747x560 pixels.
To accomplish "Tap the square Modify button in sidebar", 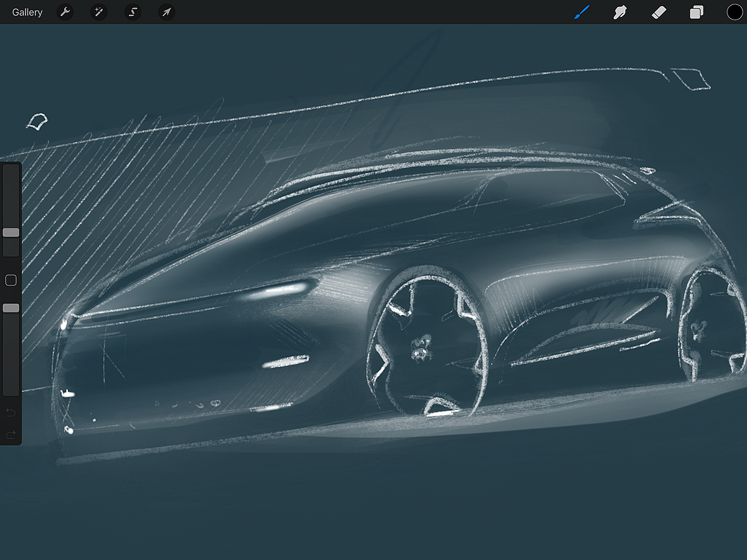I will pos(11,281).
